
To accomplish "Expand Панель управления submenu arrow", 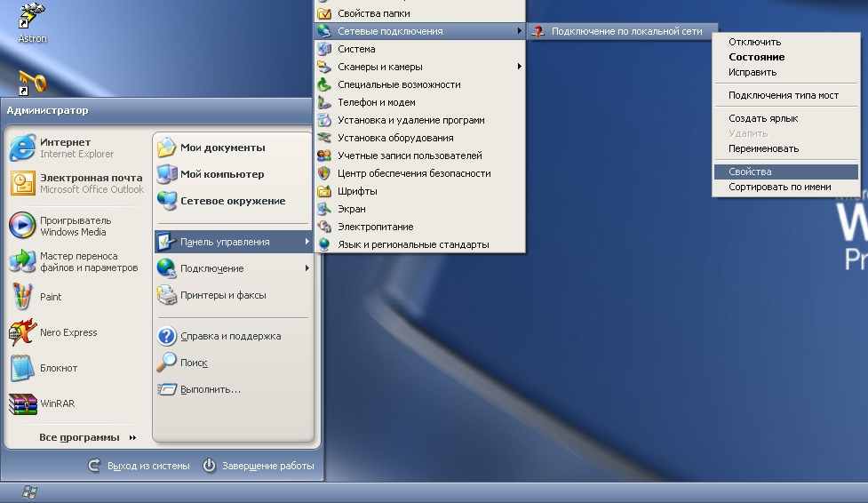I will [x=307, y=242].
